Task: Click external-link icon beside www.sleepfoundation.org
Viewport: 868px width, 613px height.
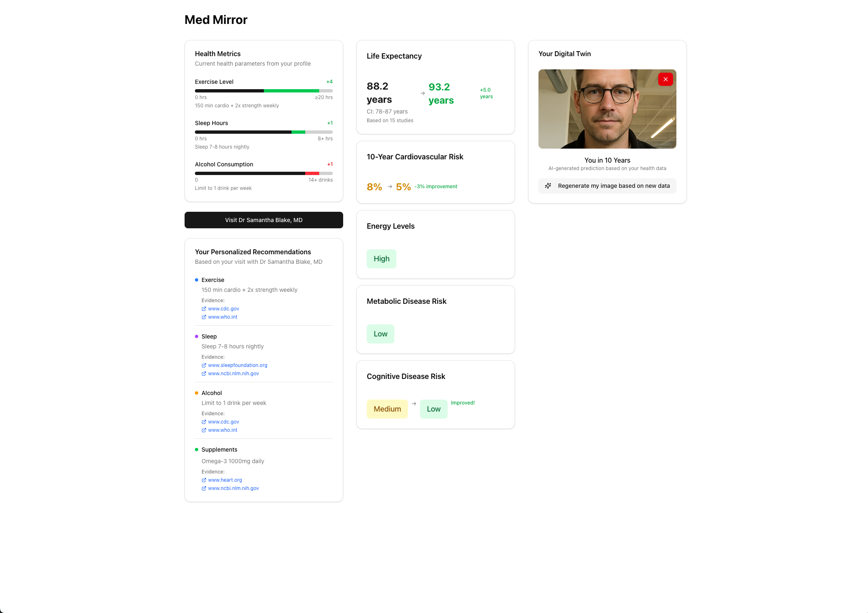Action: pos(204,365)
